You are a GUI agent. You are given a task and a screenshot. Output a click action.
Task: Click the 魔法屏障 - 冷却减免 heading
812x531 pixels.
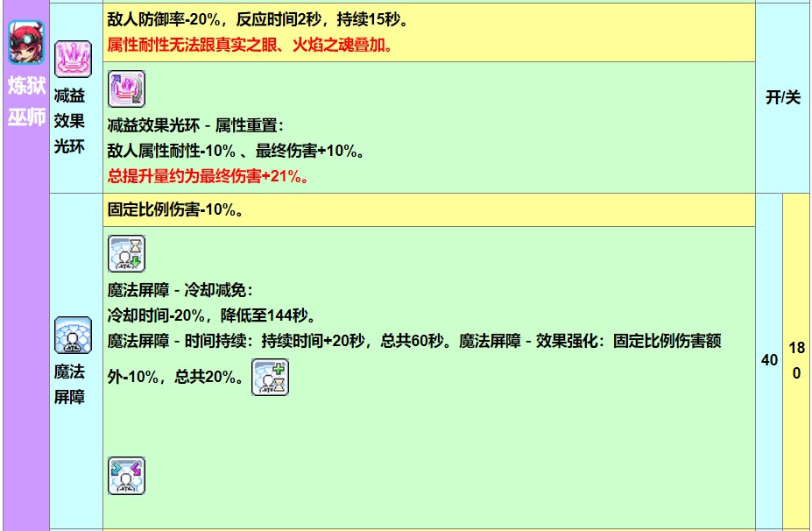tap(180, 290)
